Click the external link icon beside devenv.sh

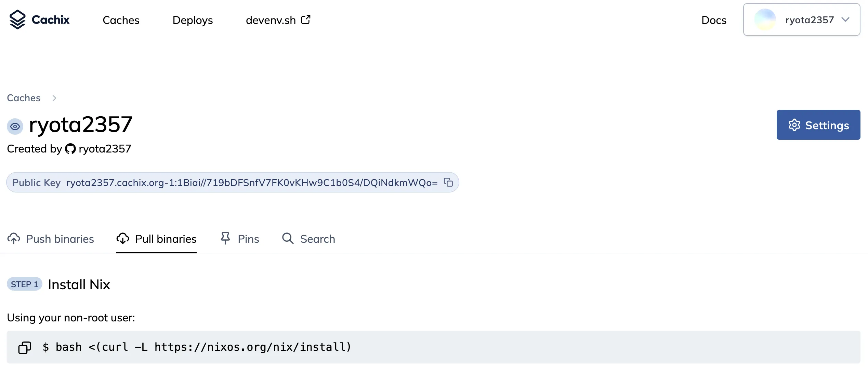(x=306, y=19)
